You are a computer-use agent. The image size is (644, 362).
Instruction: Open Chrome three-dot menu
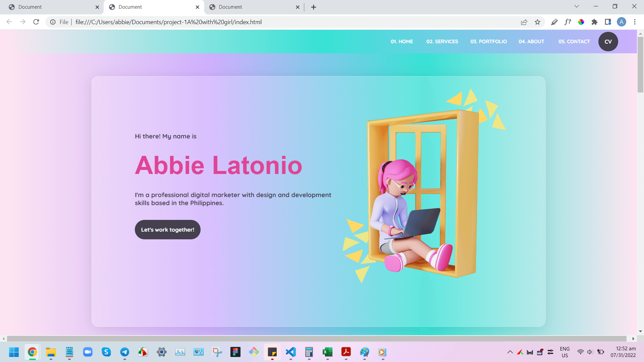tap(635, 22)
